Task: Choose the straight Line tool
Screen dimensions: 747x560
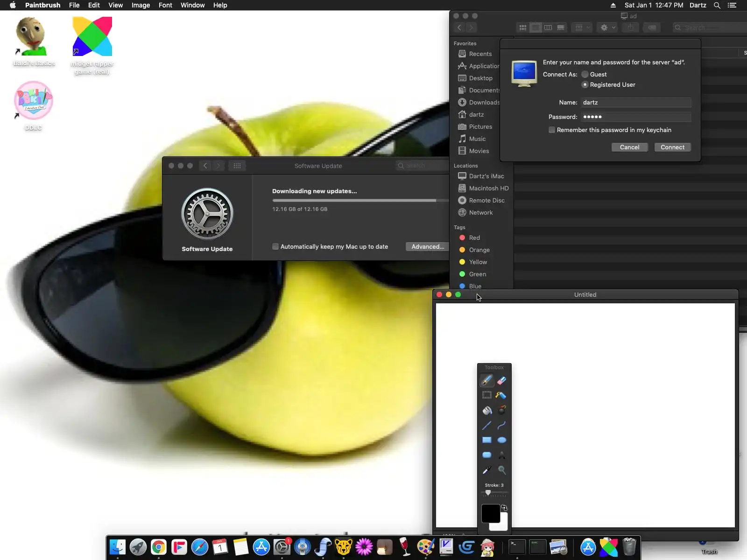Action: [486, 425]
